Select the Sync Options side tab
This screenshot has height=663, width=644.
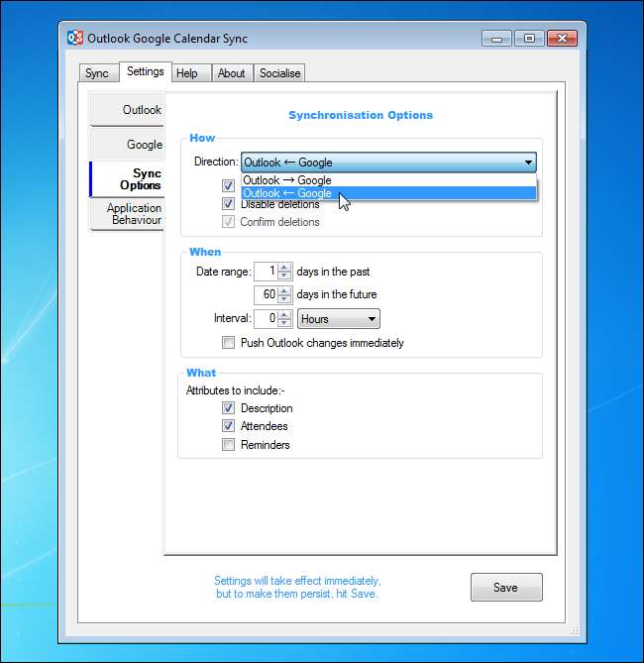point(127,179)
